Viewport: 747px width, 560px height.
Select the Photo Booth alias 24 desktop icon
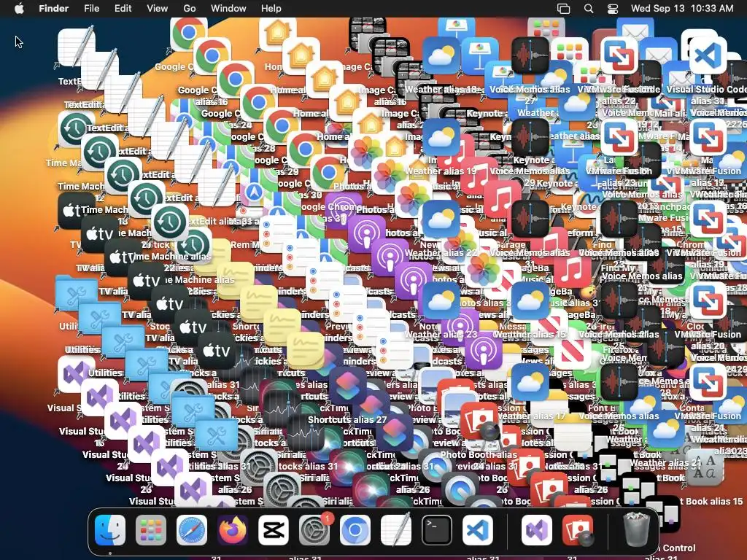point(479,422)
